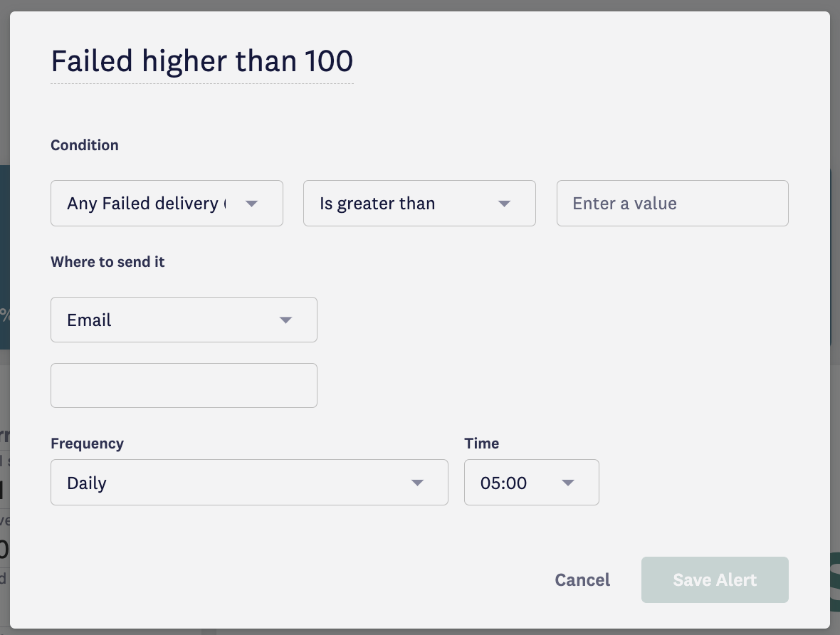Click the empty recipient field below Email

(184, 385)
